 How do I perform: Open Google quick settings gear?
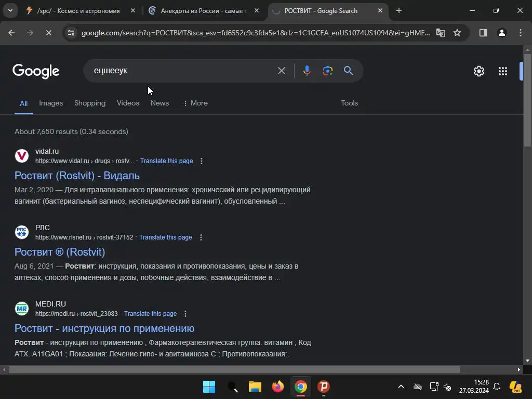click(479, 71)
